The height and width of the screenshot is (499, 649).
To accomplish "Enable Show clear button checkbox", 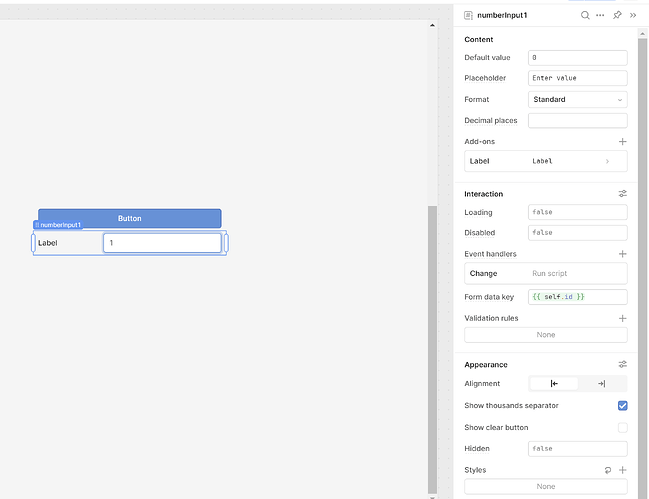I will [x=623, y=427].
